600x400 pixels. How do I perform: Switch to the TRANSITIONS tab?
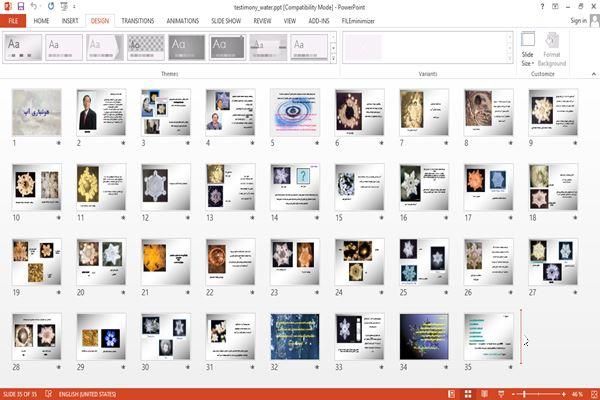tap(138, 21)
